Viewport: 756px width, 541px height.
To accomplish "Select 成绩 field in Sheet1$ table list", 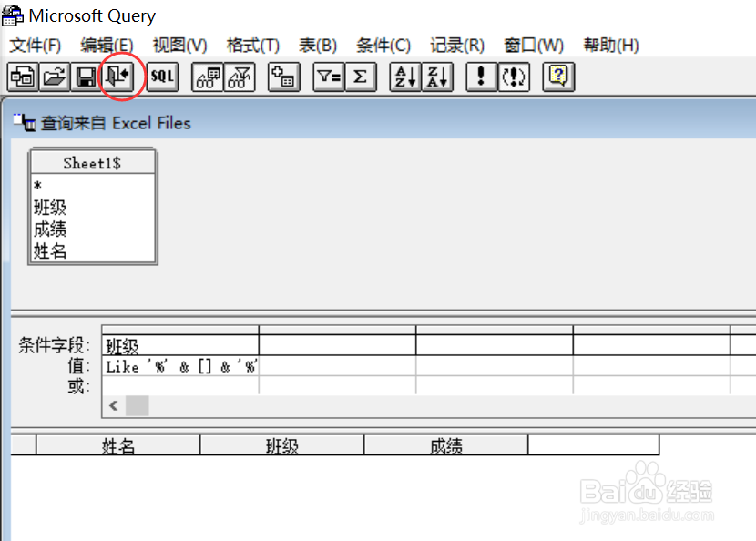I will pos(93,229).
